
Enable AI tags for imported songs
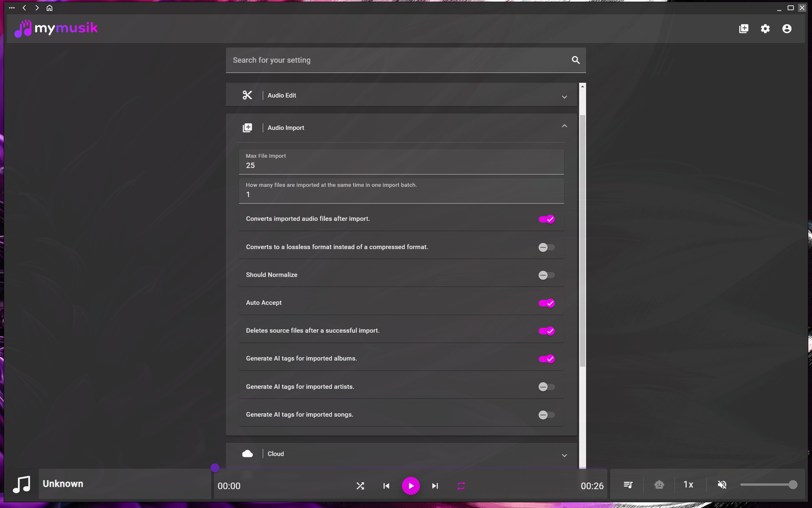tap(546, 415)
